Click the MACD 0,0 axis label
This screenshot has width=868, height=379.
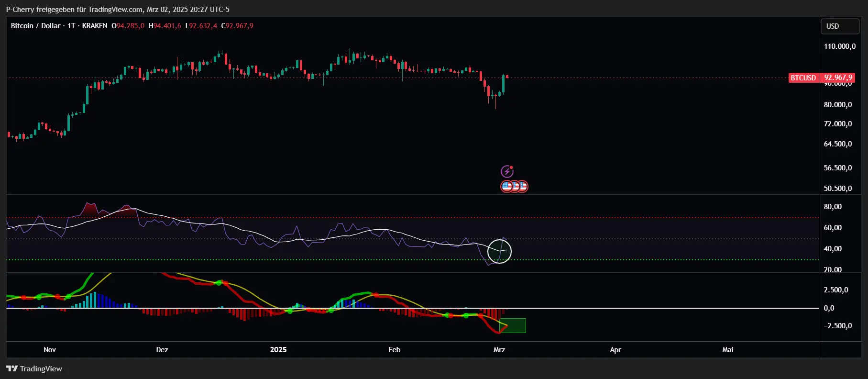coord(829,308)
